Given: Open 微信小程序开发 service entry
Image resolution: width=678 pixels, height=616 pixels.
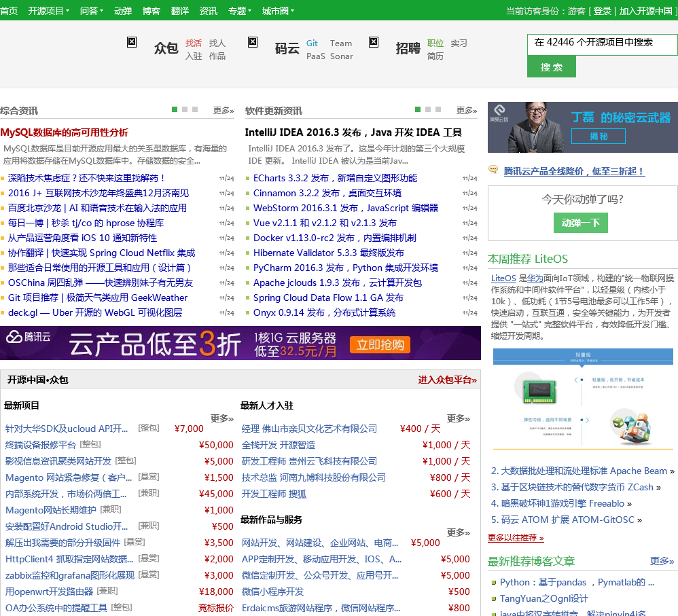Looking at the screenshot, I should pyautogui.click(x=273, y=592).
